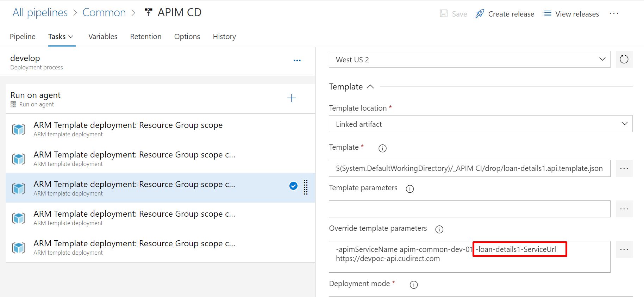Click the Create release button label
Viewport: 644px width, 297px height.
(x=511, y=14)
